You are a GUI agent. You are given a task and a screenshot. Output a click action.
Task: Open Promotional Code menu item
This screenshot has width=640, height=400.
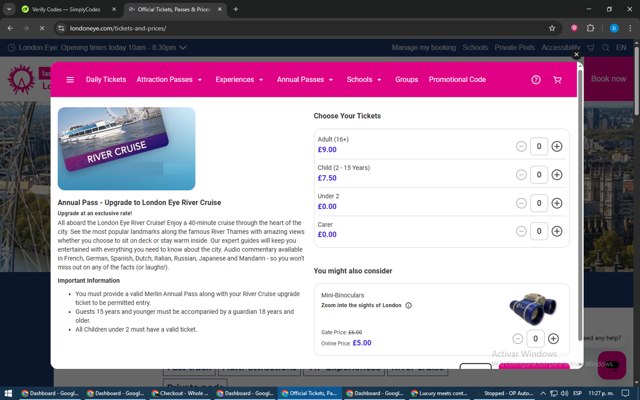[457, 80]
